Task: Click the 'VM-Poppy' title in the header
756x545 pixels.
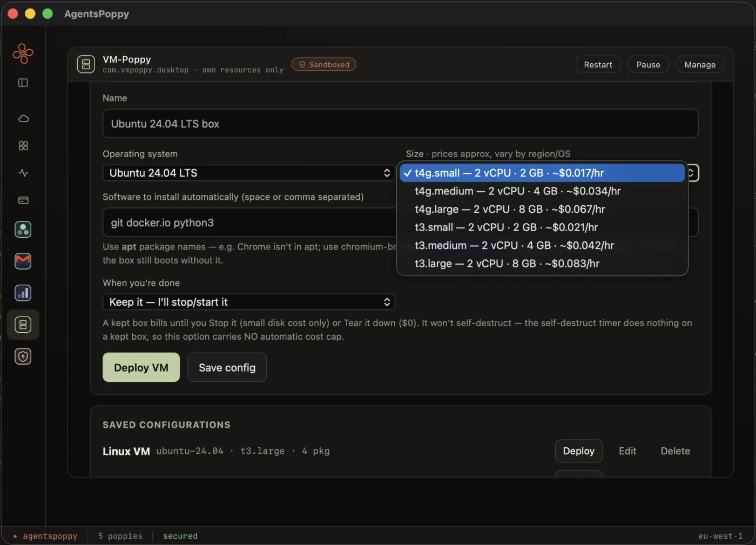Action: (127, 59)
